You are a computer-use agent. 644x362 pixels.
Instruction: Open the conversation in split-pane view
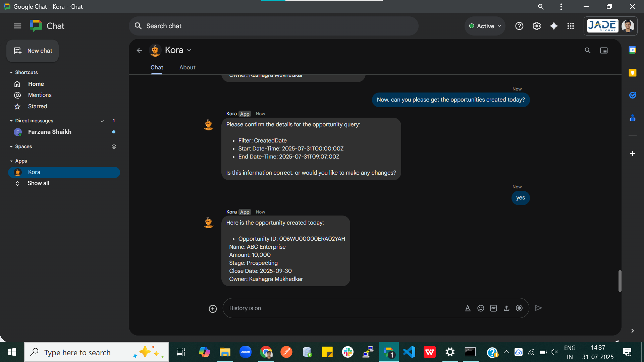(x=603, y=50)
